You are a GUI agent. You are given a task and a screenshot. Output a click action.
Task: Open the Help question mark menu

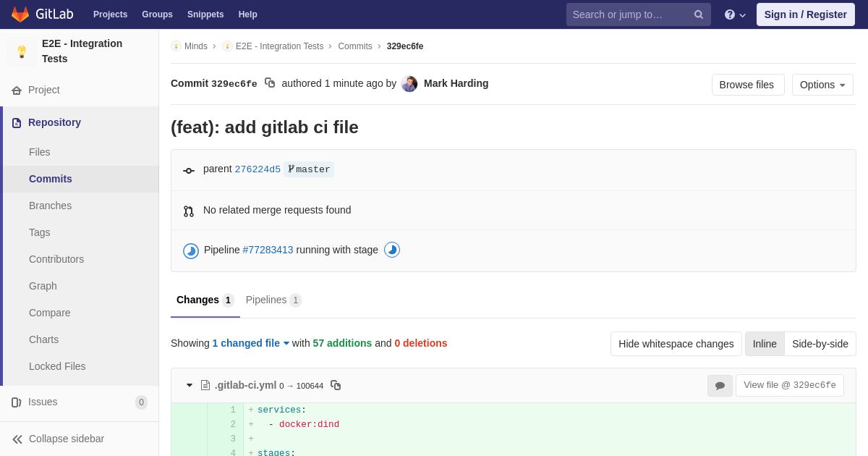(x=735, y=14)
